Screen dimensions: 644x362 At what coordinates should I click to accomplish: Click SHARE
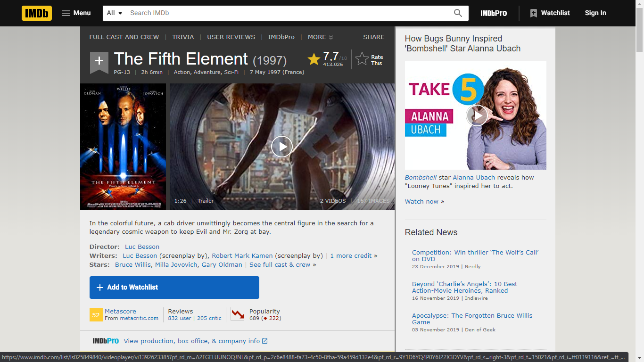click(374, 37)
